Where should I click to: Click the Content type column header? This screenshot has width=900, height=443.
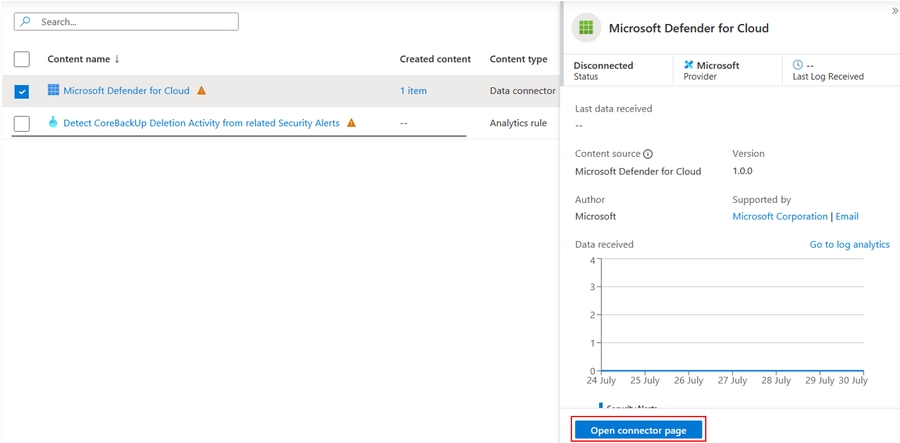[x=518, y=59]
